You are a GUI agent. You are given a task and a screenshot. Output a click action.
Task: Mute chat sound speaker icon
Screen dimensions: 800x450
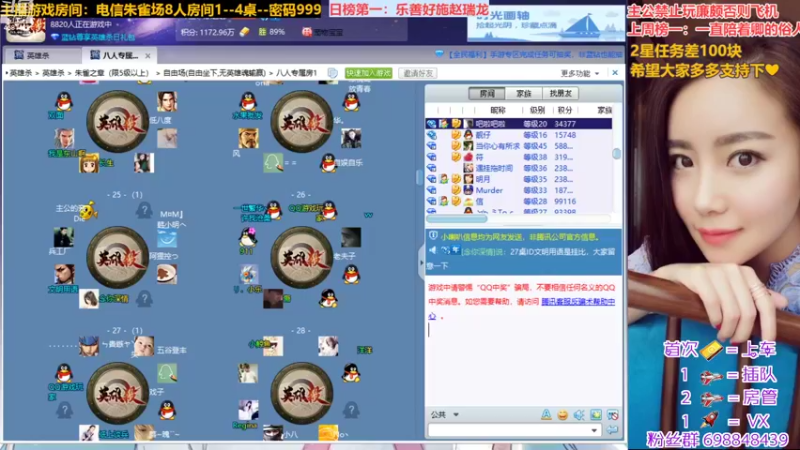[x=579, y=415]
